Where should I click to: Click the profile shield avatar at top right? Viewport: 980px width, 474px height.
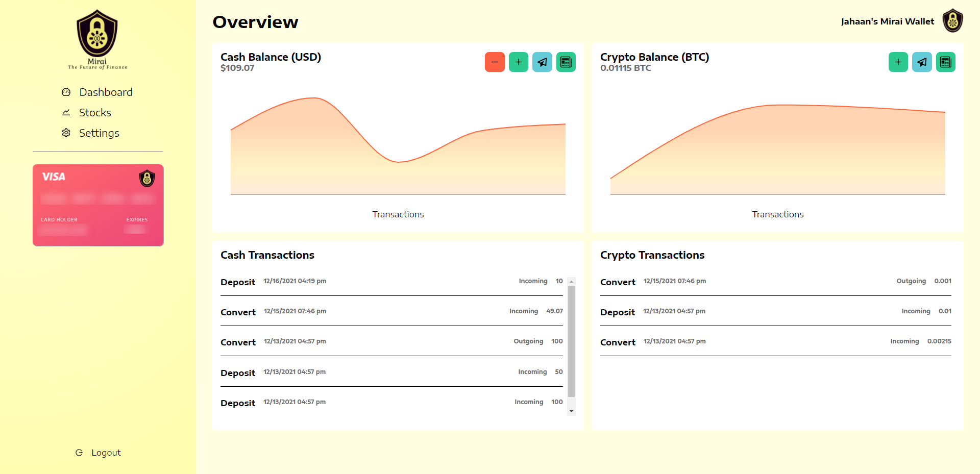pos(952,21)
